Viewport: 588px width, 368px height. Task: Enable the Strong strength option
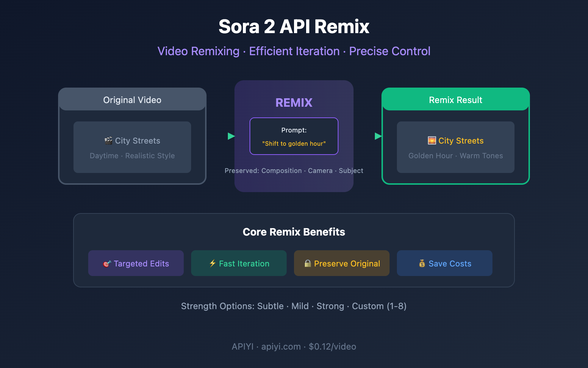[330, 306]
